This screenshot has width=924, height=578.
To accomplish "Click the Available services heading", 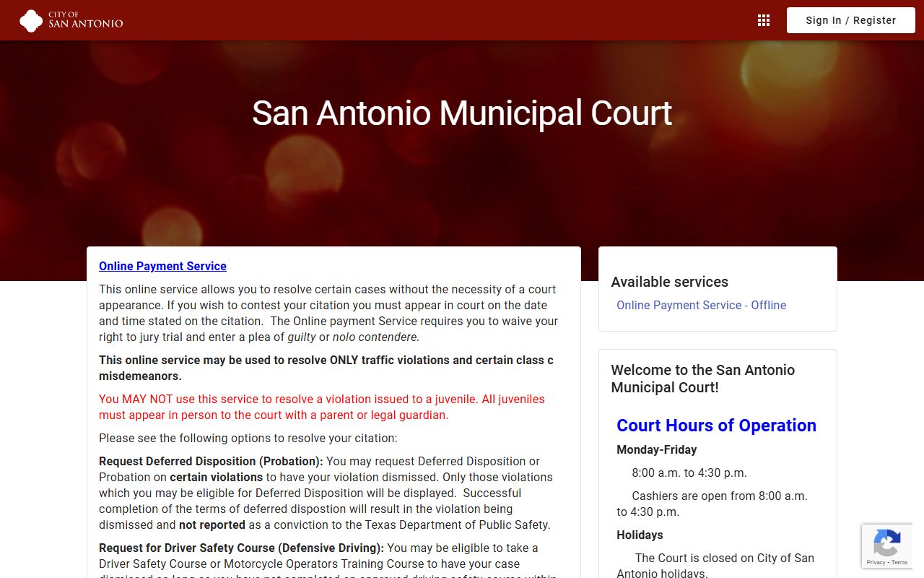I will click(670, 282).
